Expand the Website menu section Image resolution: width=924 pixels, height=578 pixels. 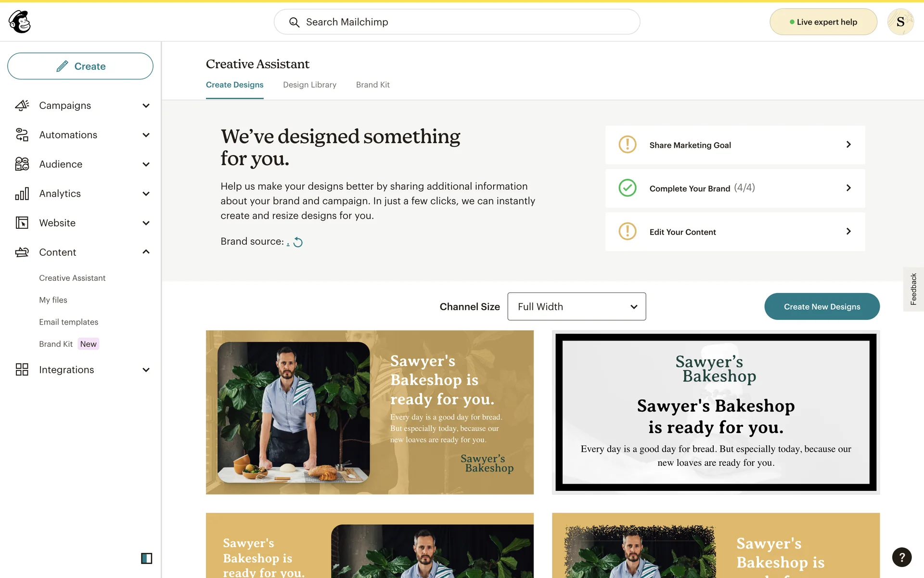click(146, 223)
